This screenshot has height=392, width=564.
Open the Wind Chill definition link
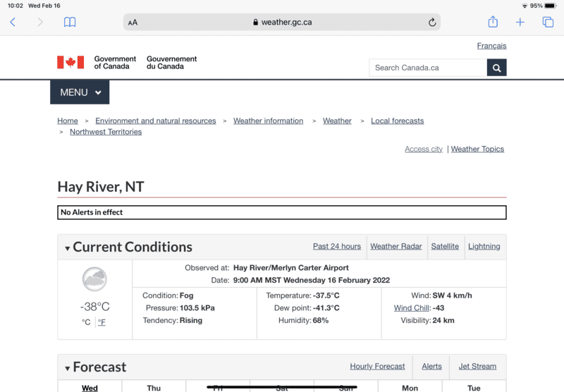point(412,308)
